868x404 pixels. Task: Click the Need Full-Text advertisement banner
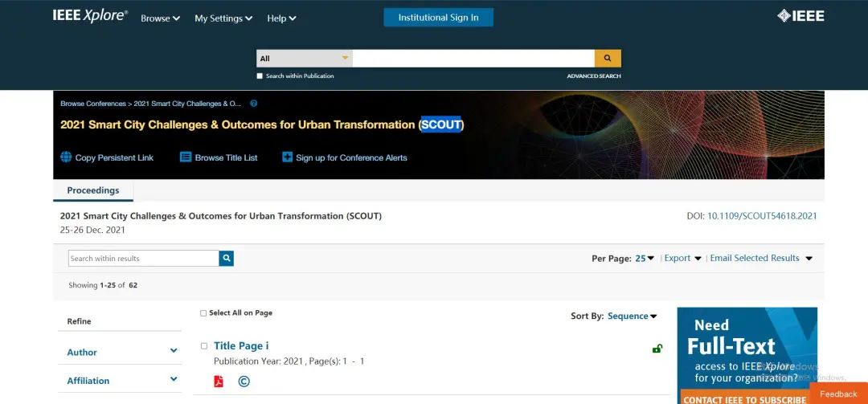point(747,355)
